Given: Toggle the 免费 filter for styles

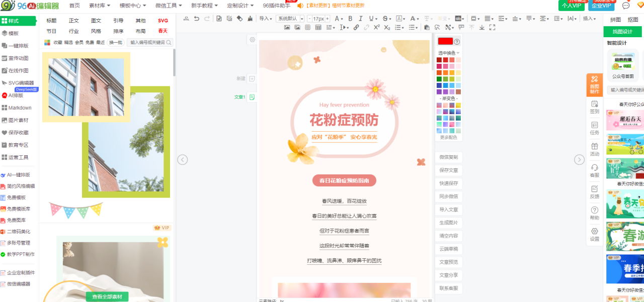Looking at the screenshot, I should [x=90, y=43].
